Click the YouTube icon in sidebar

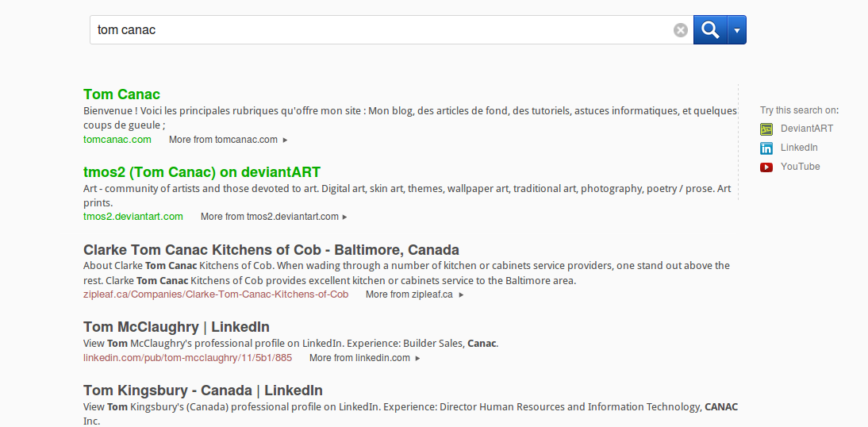point(766,167)
